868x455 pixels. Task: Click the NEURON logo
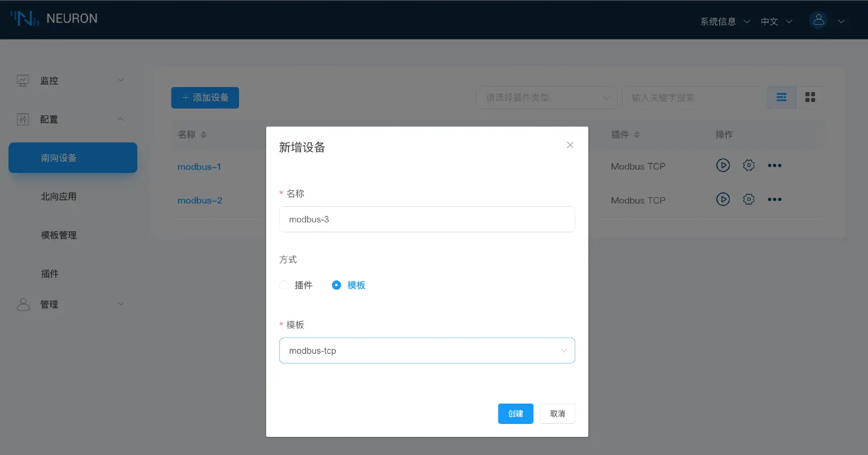(x=54, y=18)
